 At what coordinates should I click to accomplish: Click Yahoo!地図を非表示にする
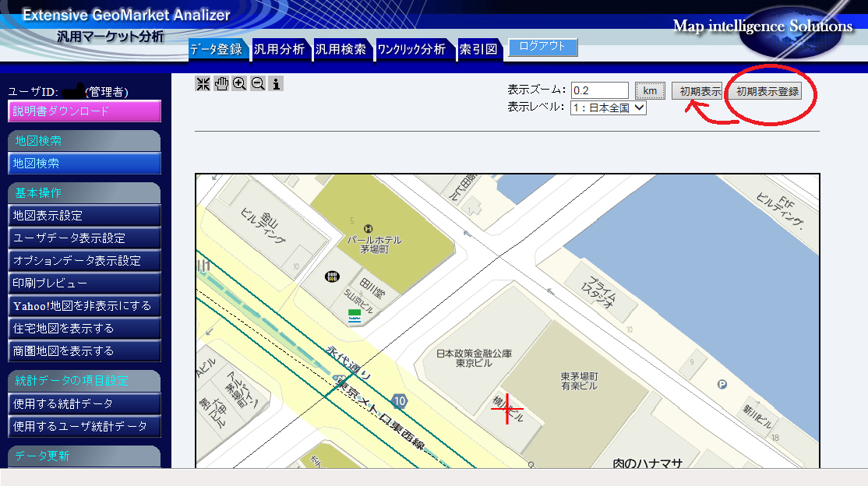click(x=85, y=306)
